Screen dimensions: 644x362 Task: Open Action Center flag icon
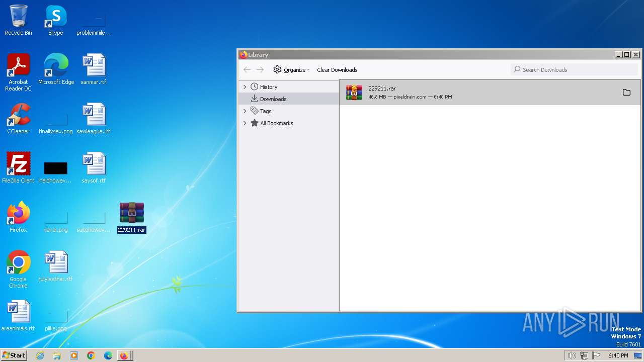pyautogui.click(x=596, y=355)
